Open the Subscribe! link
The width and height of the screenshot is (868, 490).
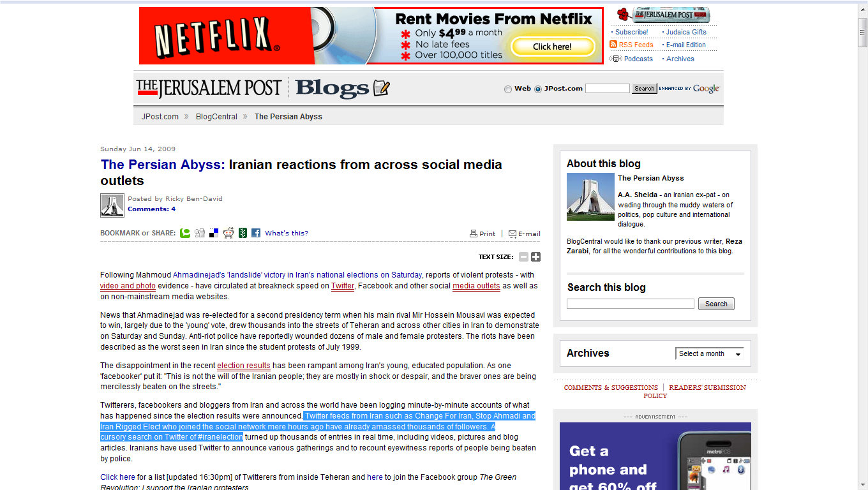(631, 32)
